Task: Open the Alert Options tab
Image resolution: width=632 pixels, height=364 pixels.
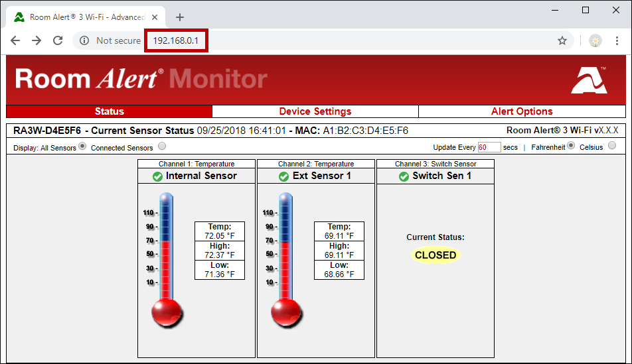Action: click(x=522, y=111)
